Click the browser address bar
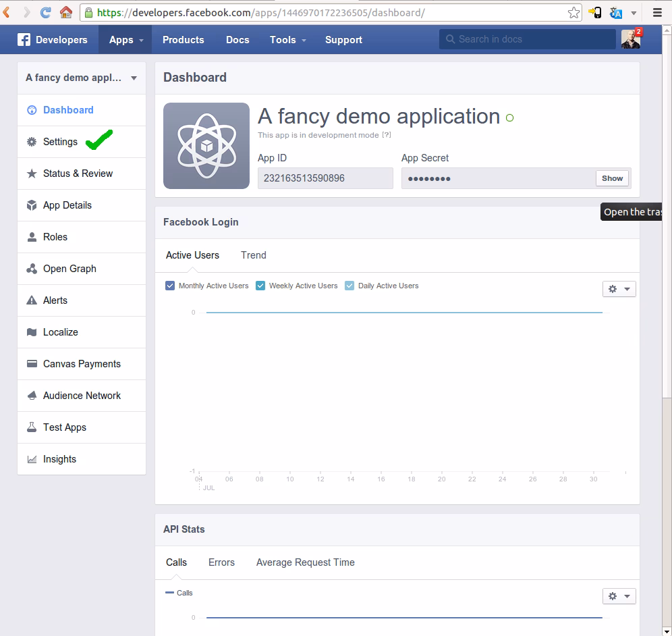This screenshot has height=636, width=672. click(x=330, y=13)
